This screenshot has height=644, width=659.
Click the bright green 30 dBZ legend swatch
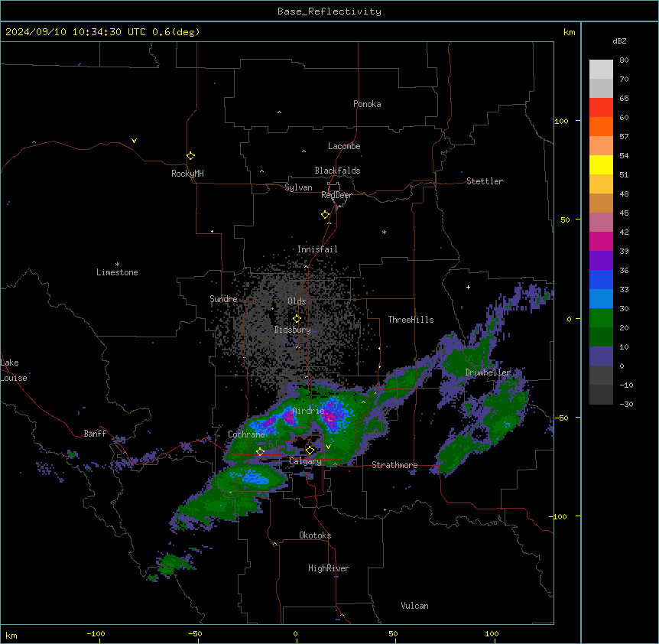601,318
